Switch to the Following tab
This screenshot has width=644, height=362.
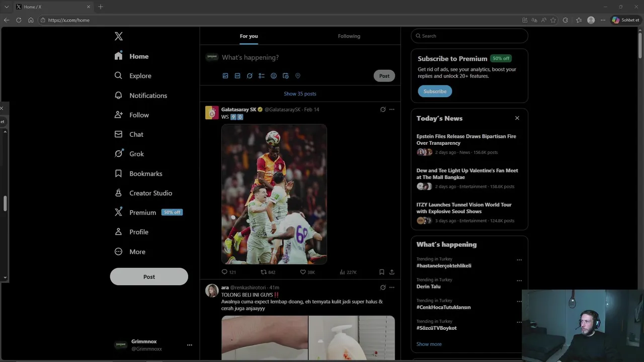pos(349,36)
